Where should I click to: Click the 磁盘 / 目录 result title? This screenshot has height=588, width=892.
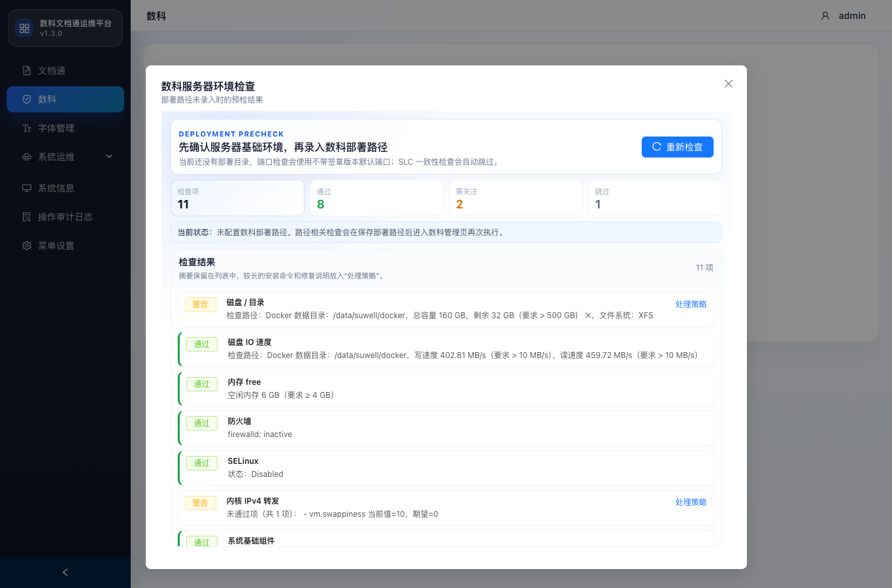click(x=245, y=302)
